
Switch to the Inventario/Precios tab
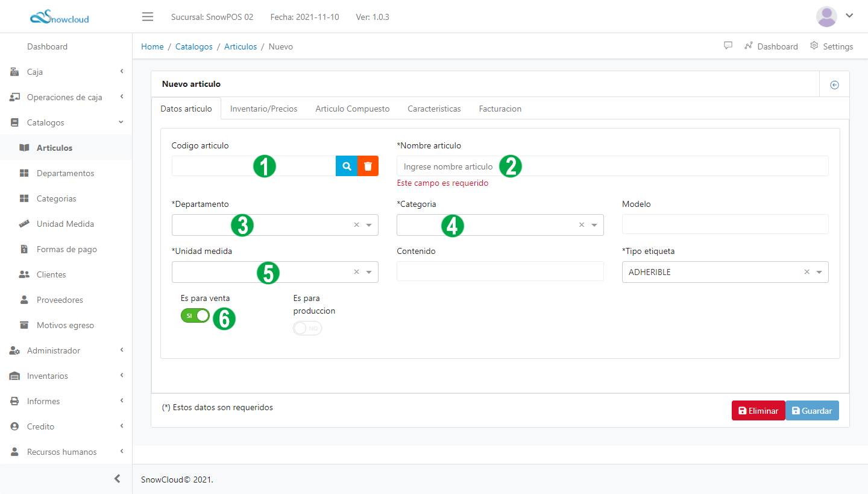(263, 109)
